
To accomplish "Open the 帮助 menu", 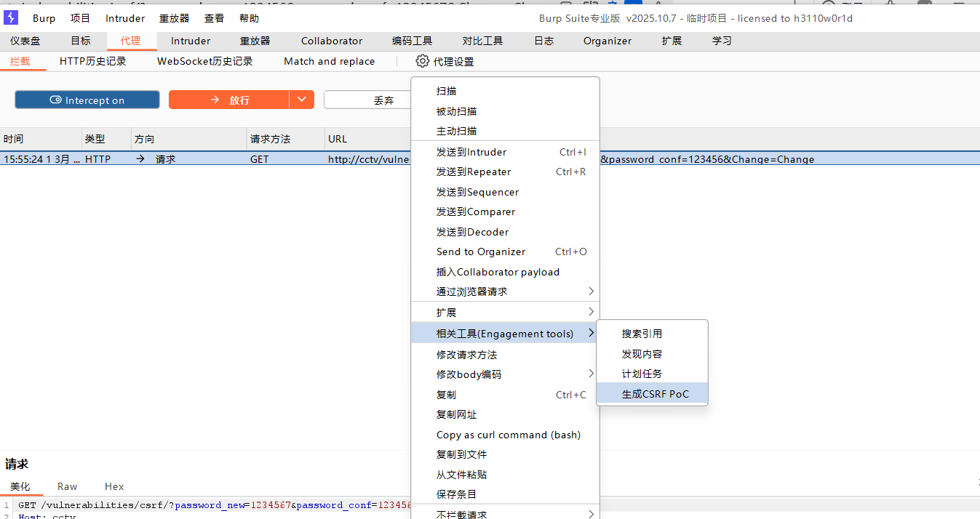I will pyautogui.click(x=250, y=18).
